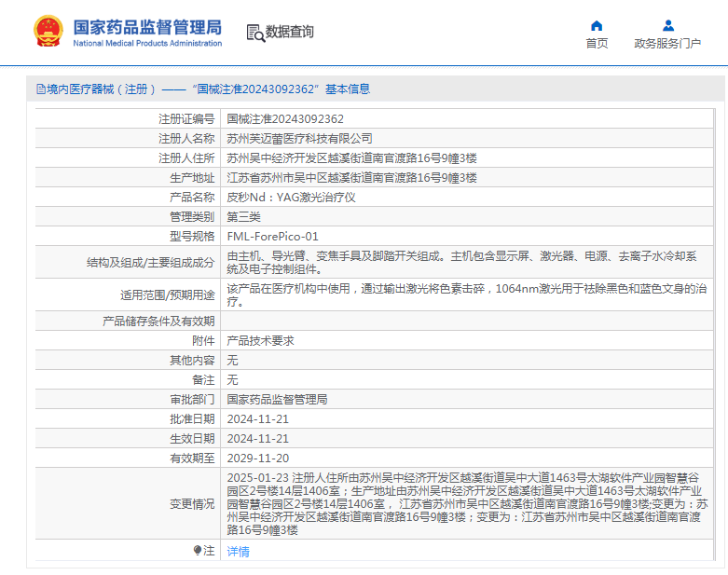Click 批准日期 value 2024-11-21

[257, 419]
